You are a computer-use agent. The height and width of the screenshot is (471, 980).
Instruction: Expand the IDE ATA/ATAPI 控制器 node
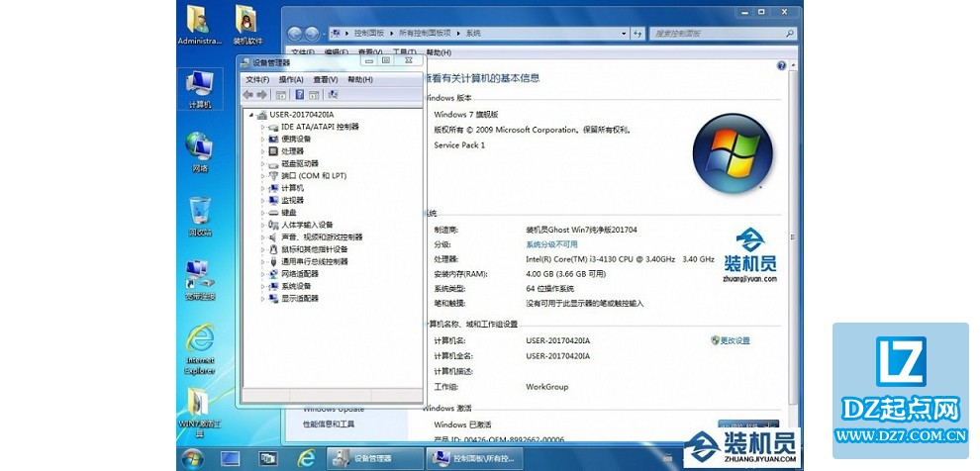pyautogui.click(x=263, y=127)
